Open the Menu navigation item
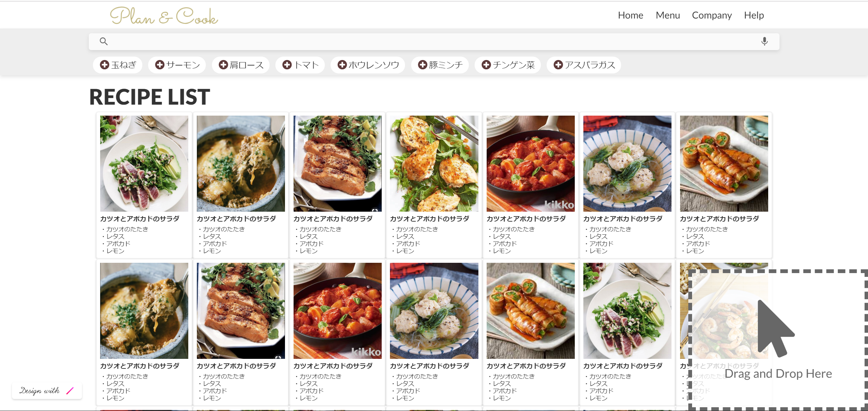Screen dimensions: 868x411 click(667, 15)
